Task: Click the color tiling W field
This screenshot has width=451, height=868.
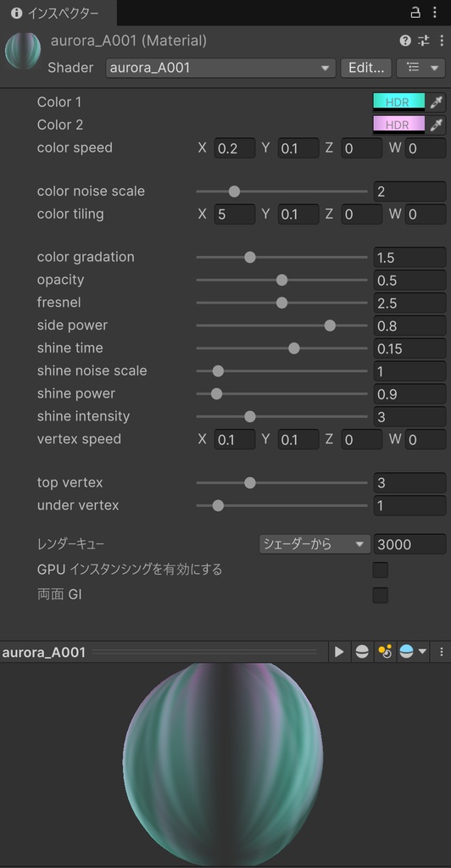Action: point(425,214)
